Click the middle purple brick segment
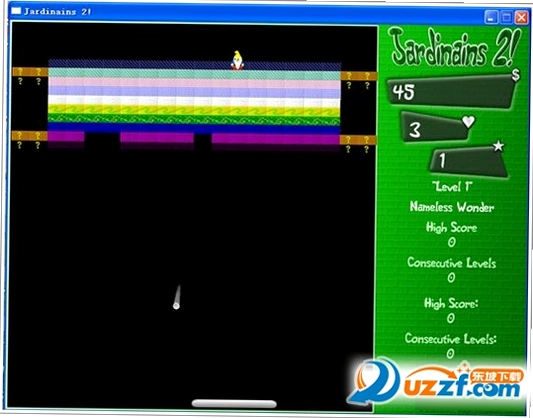 point(157,137)
